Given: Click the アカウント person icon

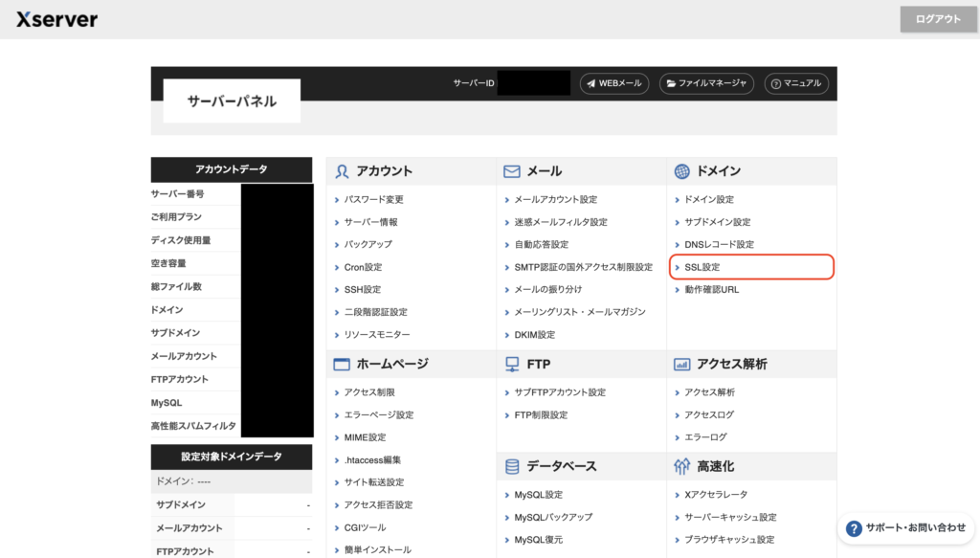Looking at the screenshot, I should [x=342, y=171].
